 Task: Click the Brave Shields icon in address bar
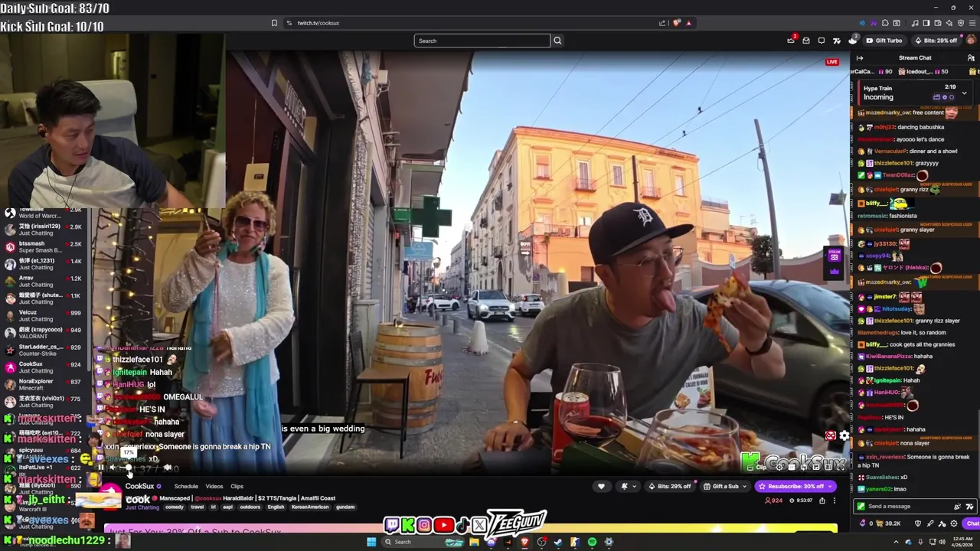676,23
